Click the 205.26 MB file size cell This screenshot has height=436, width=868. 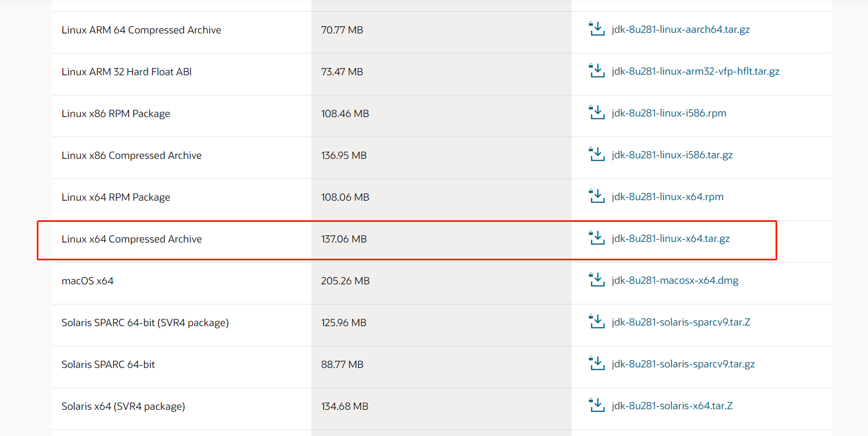click(x=345, y=281)
